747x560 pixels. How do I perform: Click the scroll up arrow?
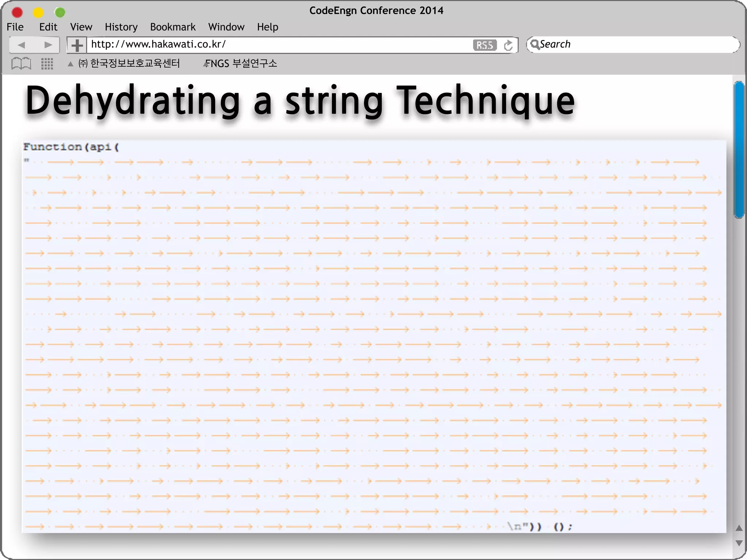click(x=739, y=528)
